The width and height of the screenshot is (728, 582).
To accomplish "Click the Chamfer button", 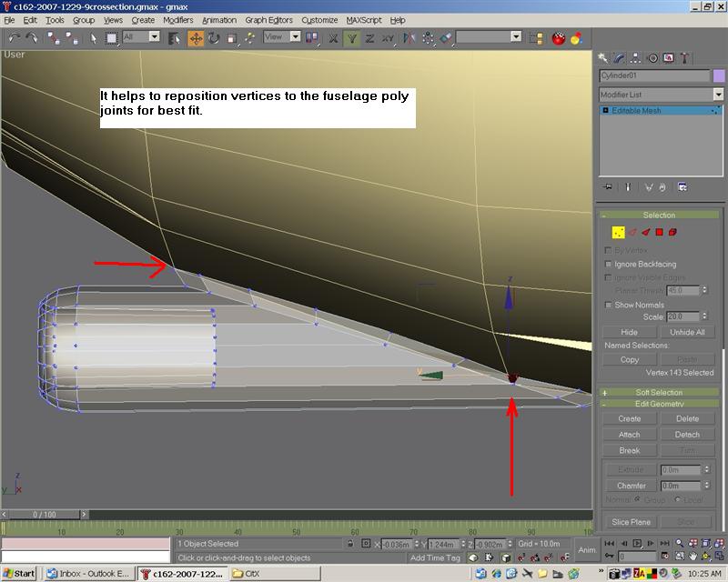I will 632,486.
